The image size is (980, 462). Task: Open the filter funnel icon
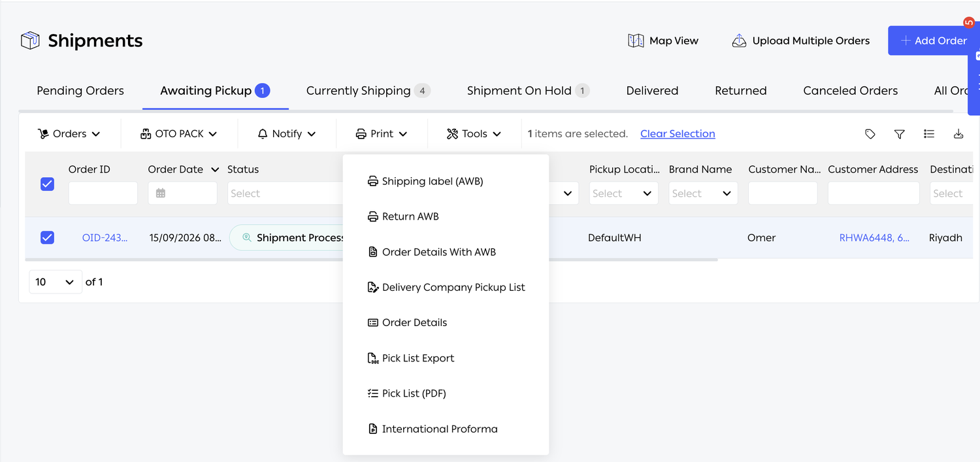[899, 134]
